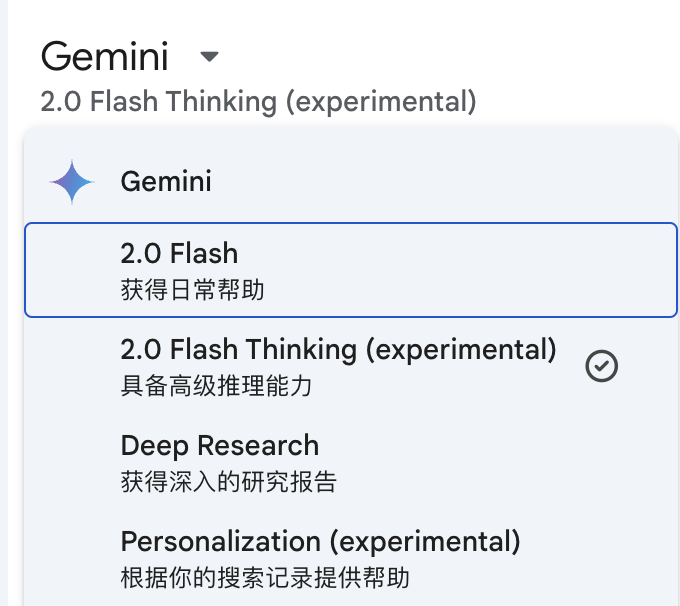Click the Gemini sparkle logo icon
The width and height of the screenshot is (680, 606).
[72, 183]
